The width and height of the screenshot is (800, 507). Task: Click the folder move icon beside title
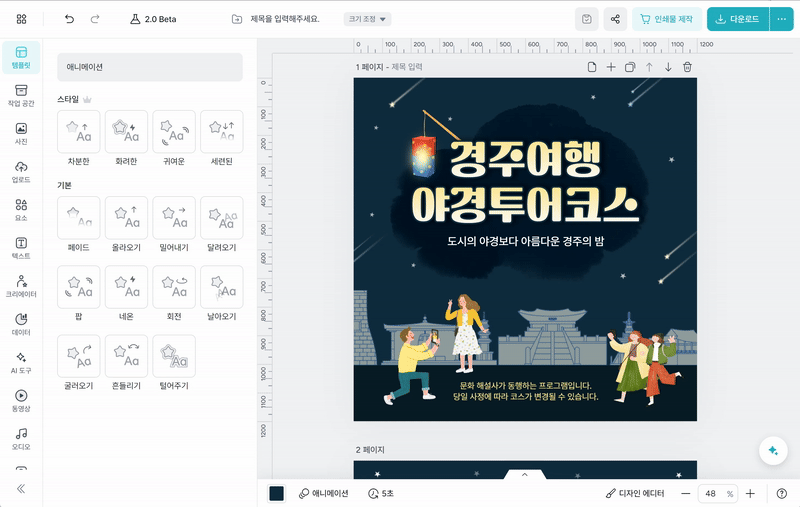coord(237,19)
